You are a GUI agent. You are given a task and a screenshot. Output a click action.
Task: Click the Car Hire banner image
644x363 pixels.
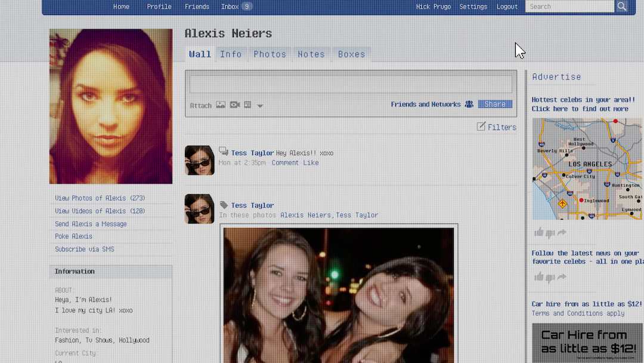pyautogui.click(x=587, y=343)
